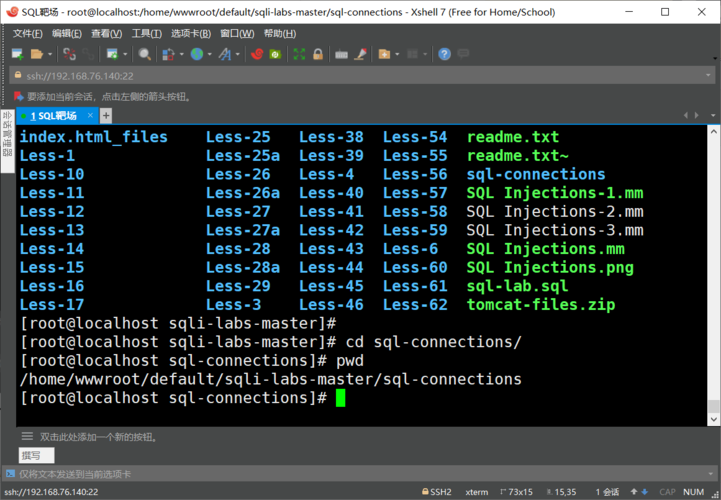Open the 文件(F) menu
Viewport: 721px width, 500px height.
27,33
